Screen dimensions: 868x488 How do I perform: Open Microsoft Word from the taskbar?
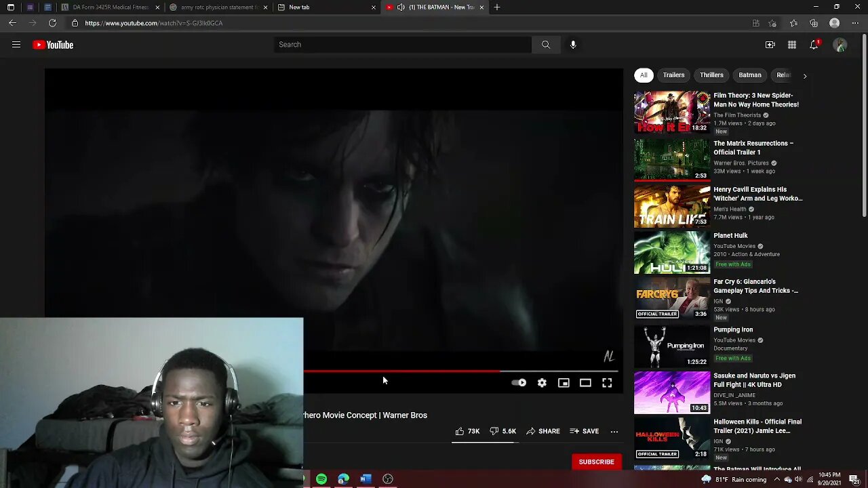click(366, 479)
